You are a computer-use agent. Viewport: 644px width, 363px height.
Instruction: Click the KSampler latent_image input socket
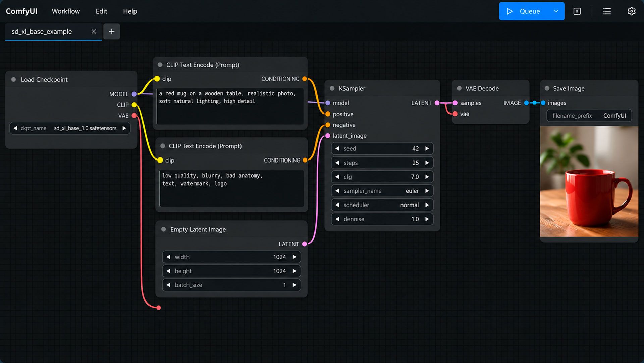[x=328, y=136]
